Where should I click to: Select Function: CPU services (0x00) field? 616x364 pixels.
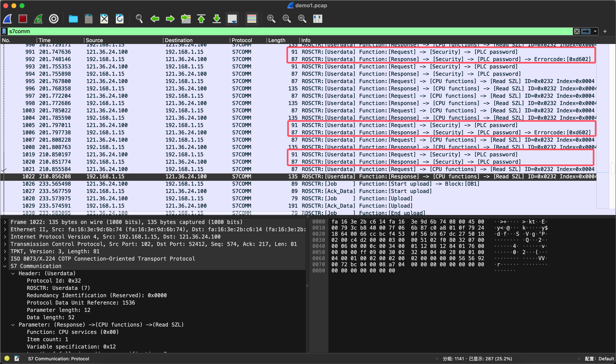73,332
